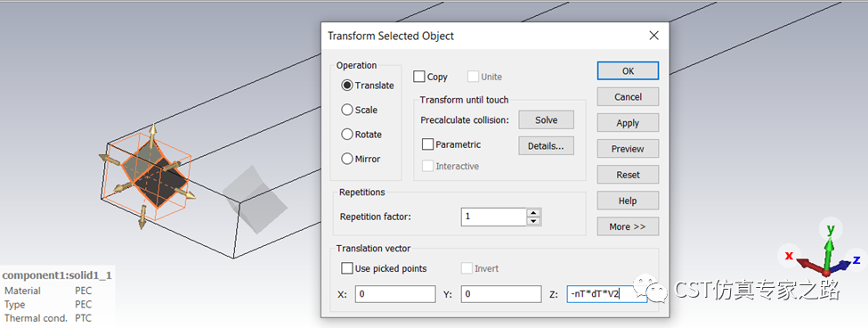868x328 pixels.
Task: Choose the Rotate operation
Action: coord(361,134)
